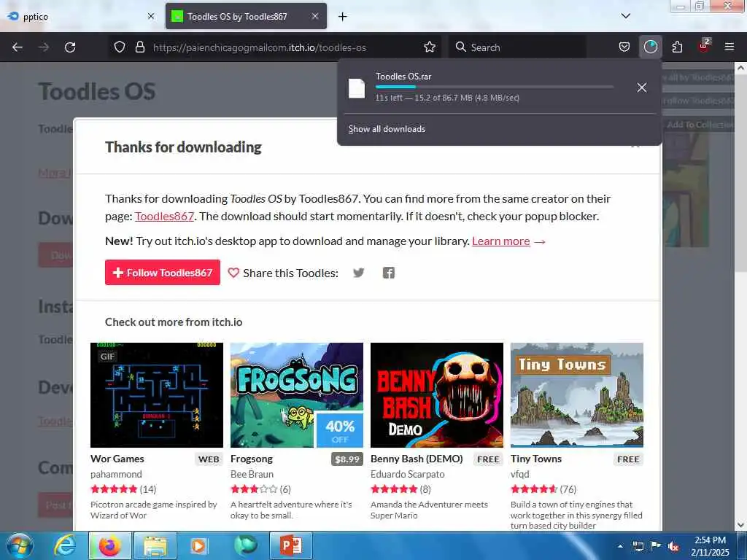Click the Tiny Towns title link
747x560 pixels.
point(536,459)
